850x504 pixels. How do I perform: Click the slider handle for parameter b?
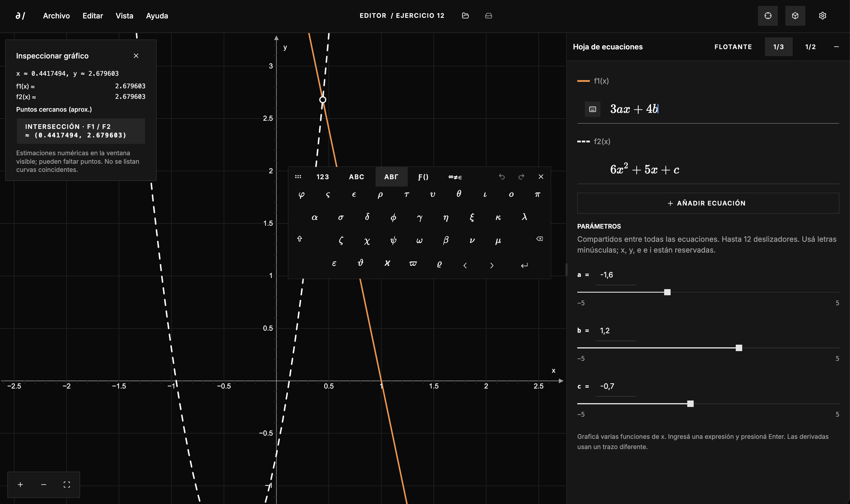739,348
